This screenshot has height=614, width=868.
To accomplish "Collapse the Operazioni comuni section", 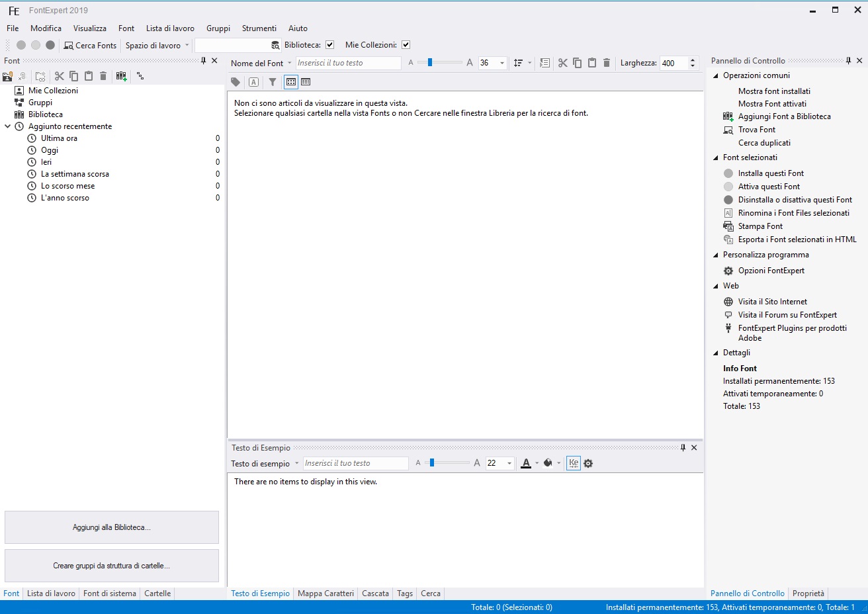I will [x=715, y=75].
